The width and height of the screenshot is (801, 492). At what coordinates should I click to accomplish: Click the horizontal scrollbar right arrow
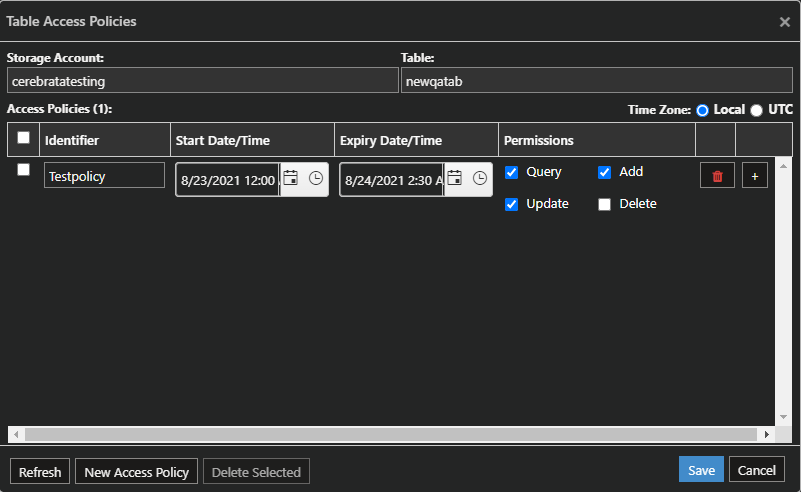point(766,435)
